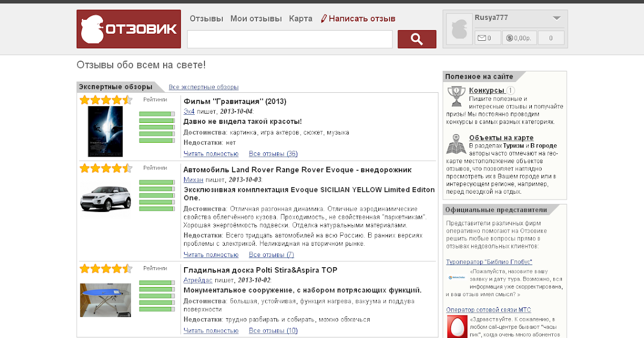This screenshot has width=644, height=338.
Task: Open the Карта section
Action: click(x=301, y=18)
